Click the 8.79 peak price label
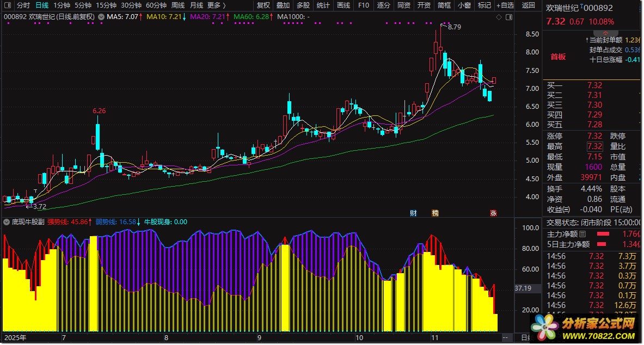The height and width of the screenshot is (345, 644). (x=454, y=27)
